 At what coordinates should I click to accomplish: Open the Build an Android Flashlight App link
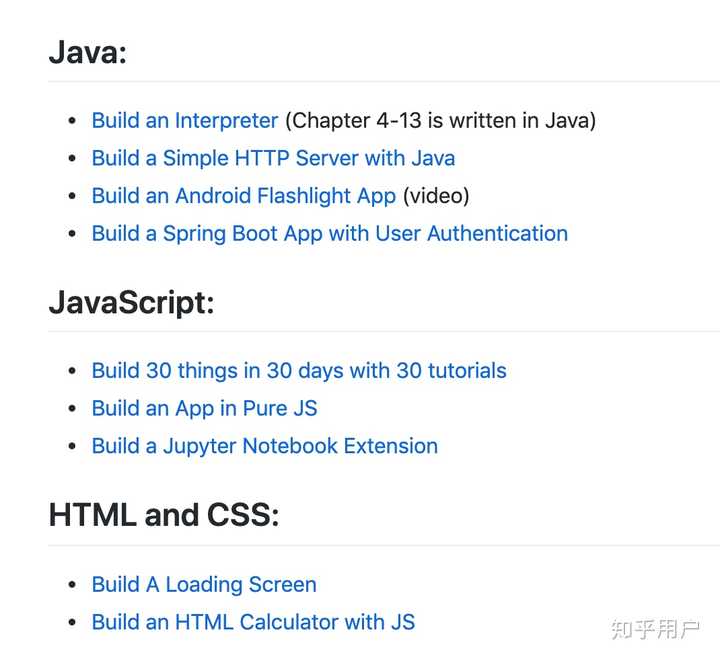coord(244,196)
